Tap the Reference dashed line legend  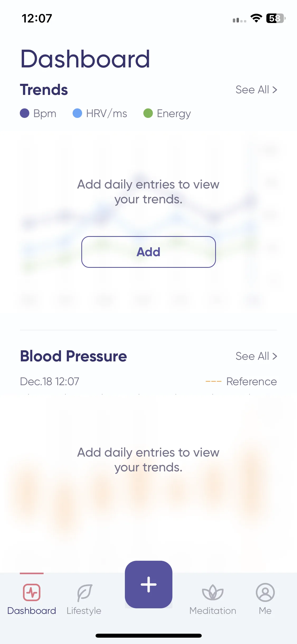(x=241, y=381)
